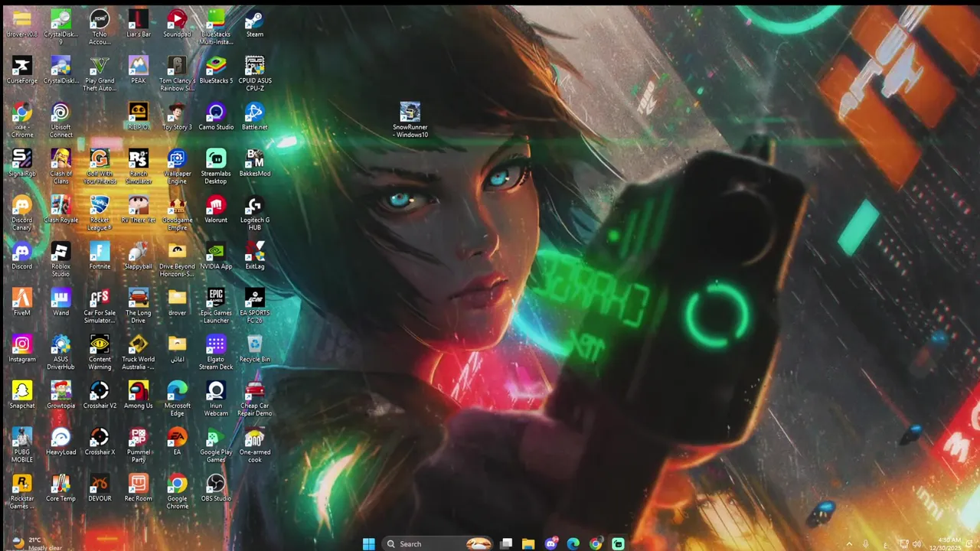Select the Ranch Simulator icon

point(138,167)
